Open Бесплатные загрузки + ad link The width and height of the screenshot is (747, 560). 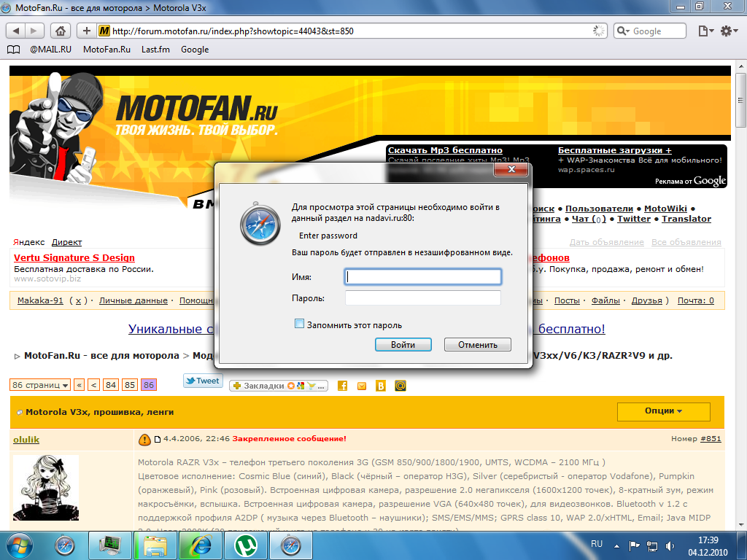pos(614,150)
